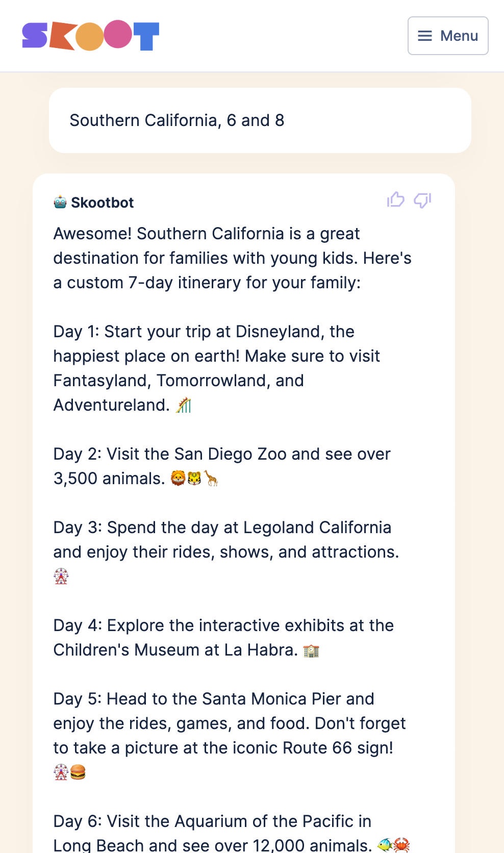
Task: Click the tiger emoji on Day 2
Action: point(194,479)
